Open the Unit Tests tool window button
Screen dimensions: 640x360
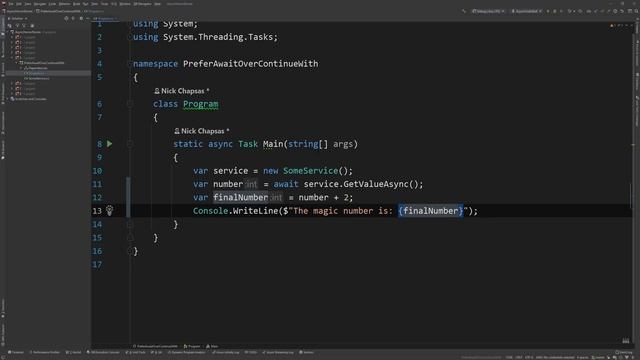135,352
